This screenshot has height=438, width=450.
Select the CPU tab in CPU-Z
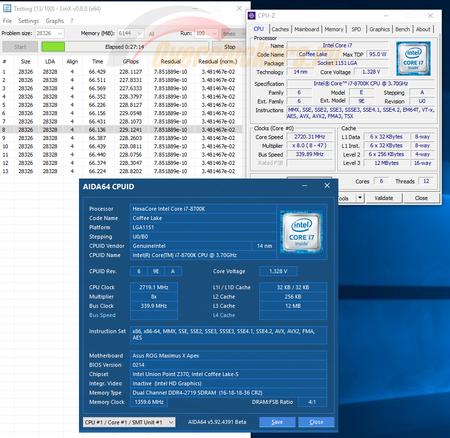tap(259, 29)
